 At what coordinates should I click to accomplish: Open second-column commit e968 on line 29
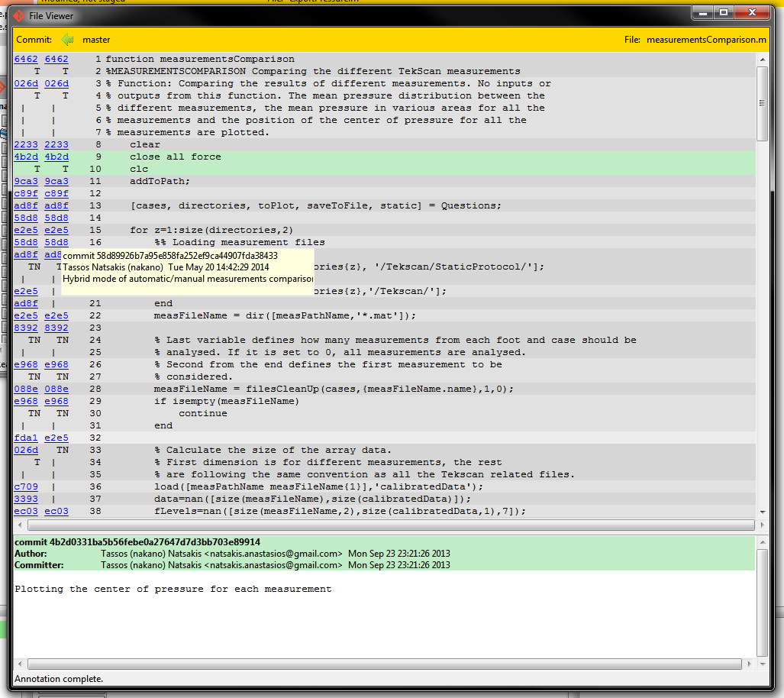click(x=56, y=401)
